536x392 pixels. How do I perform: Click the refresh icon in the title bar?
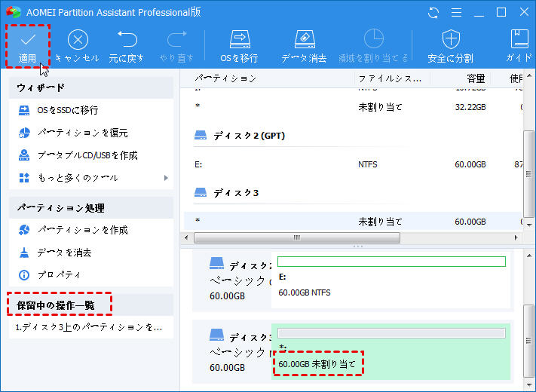433,13
